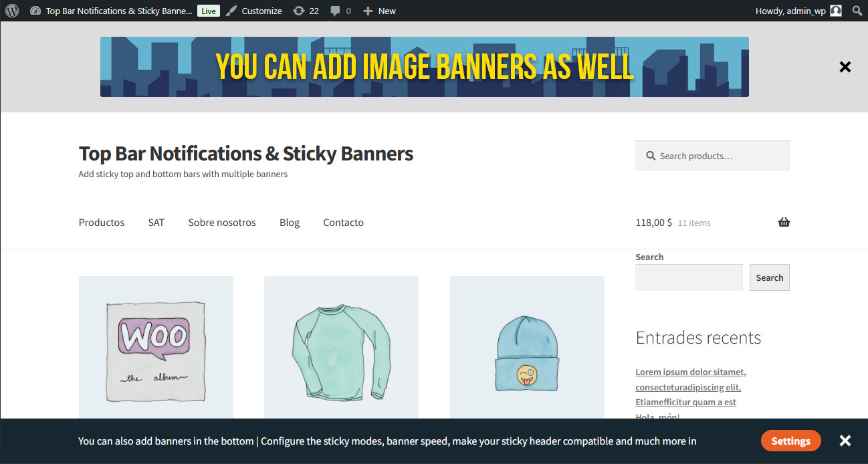Open the green long sleeve shirt product
The width and height of the screenshot is (868, 464).
click(x=341, y=348)
